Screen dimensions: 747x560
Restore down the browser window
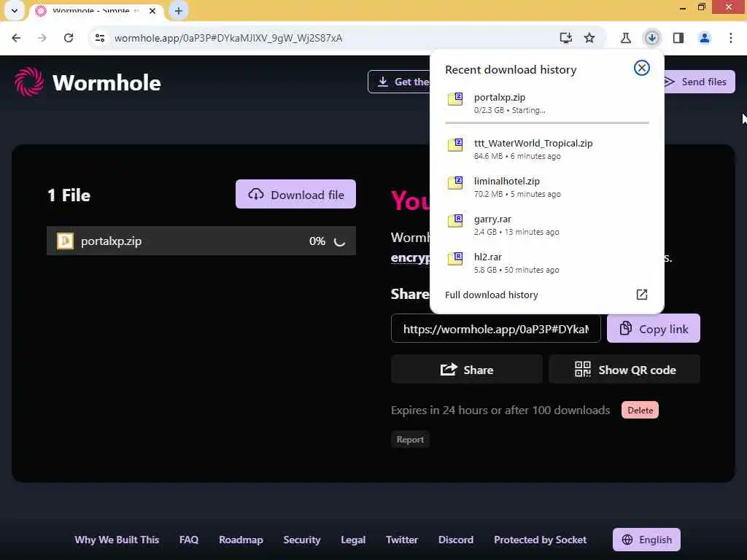701,7
